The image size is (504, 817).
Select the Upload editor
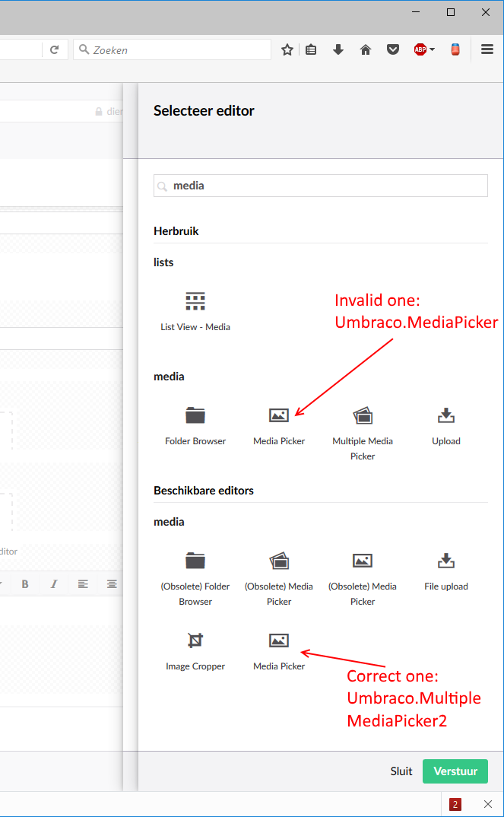click(446, 426)
